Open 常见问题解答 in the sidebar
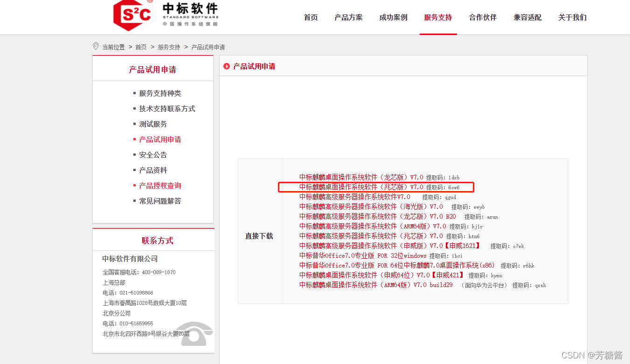 160,201
